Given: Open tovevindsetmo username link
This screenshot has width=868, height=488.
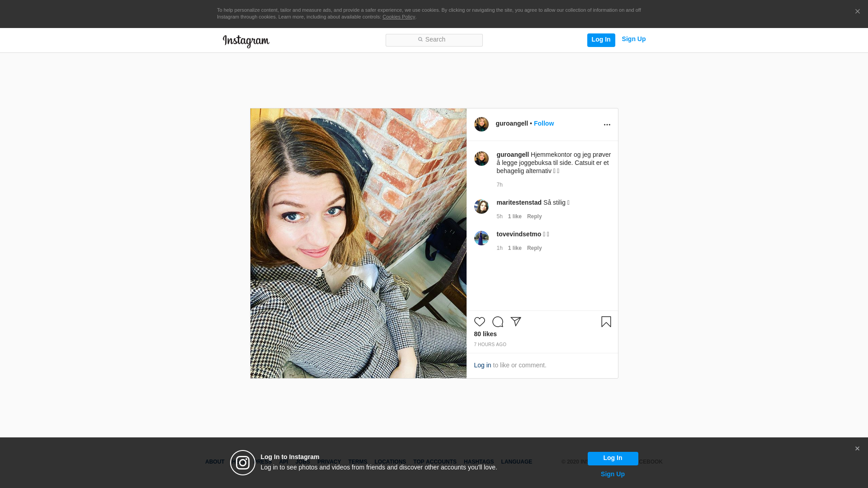Looking at the screenshot, I should [x=519, y=234].
